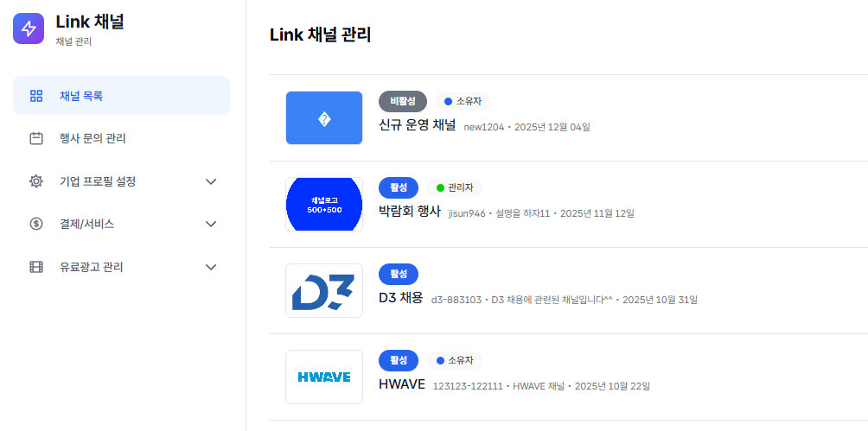Open the 채널 목록 menu item
The height and width of the screenshot is (431, 868).
pos(121,96)
